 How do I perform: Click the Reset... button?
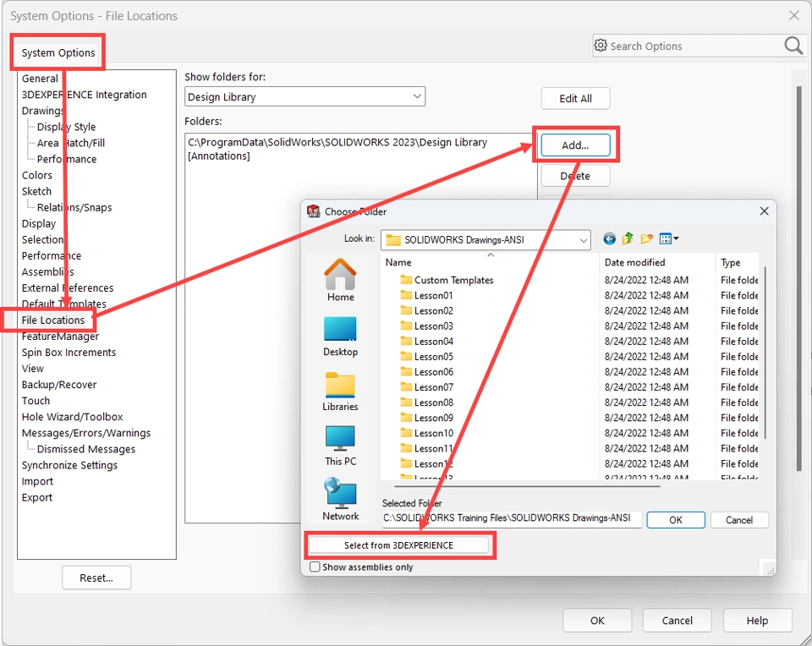pos(96,578)
